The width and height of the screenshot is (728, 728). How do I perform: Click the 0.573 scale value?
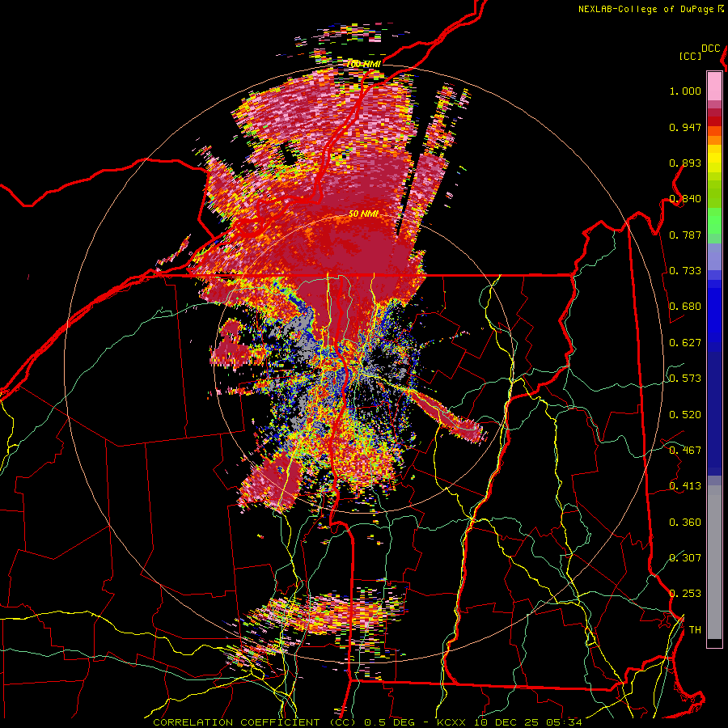pos(685,379)
